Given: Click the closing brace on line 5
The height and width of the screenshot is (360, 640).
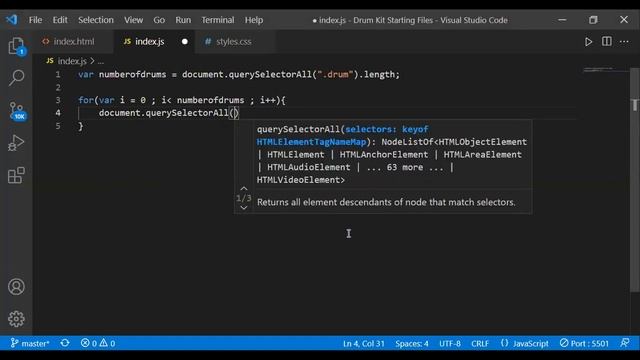Looking at the screenshot, I should (81, 126).
